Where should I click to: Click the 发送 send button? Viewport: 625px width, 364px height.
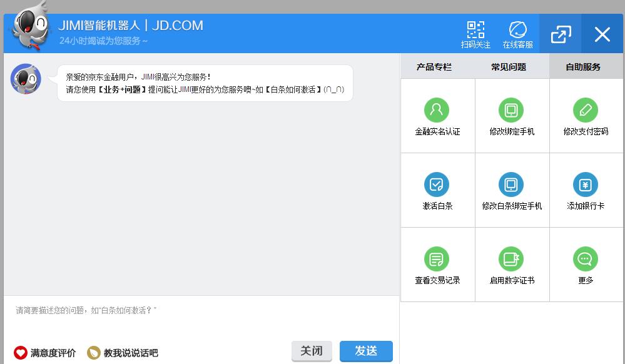[x=366, y=351]
